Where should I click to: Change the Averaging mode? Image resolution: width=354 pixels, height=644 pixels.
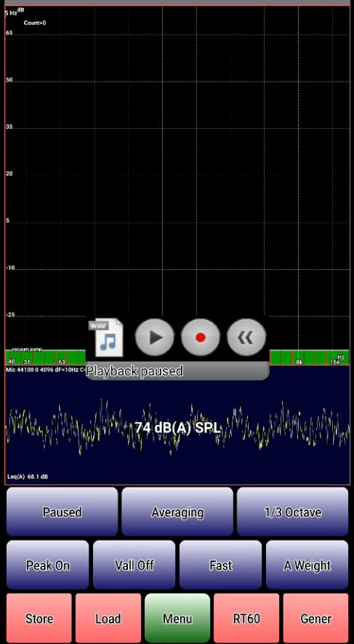click(x=177, y=512)
